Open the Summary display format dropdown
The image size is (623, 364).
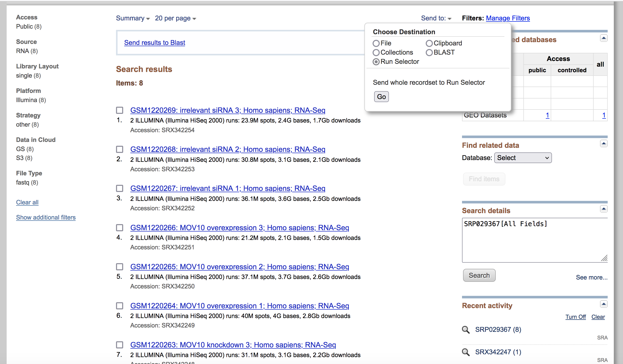(133, 18)
